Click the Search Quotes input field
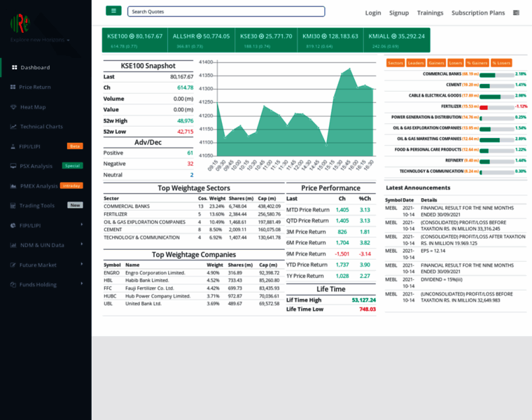 (226, 11)
